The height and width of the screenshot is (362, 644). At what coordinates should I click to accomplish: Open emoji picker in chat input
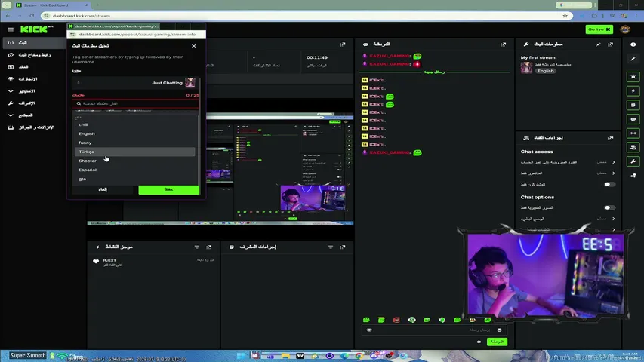pos(500,330)
